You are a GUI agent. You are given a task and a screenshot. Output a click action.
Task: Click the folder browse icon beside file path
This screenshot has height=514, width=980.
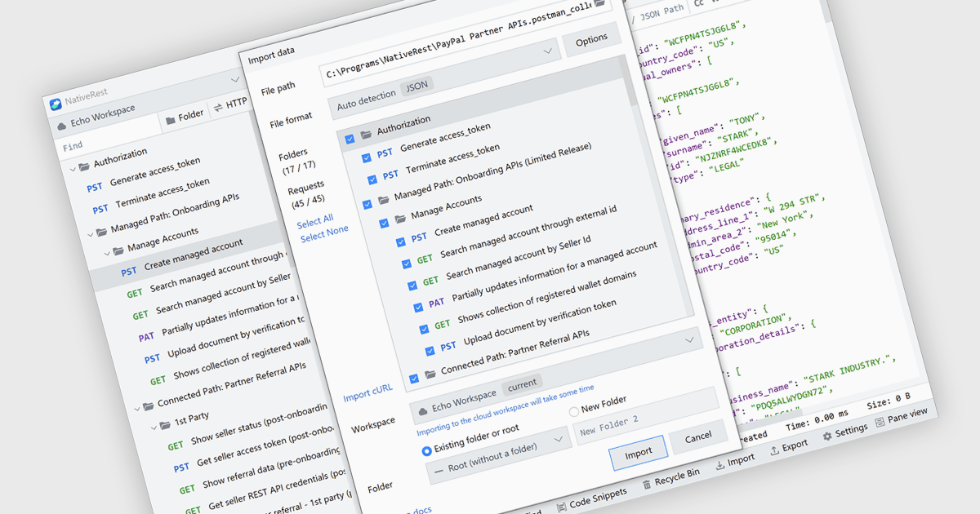[x=600, y=4]
